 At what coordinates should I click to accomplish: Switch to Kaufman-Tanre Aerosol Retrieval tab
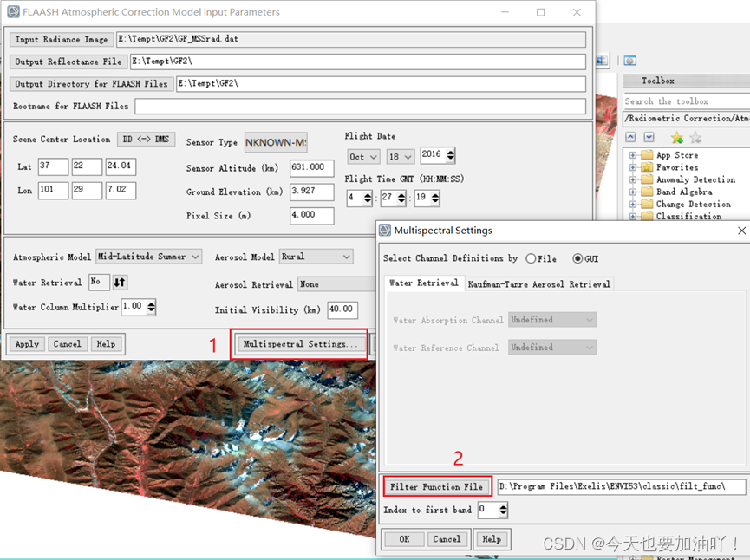coord(539,284)
